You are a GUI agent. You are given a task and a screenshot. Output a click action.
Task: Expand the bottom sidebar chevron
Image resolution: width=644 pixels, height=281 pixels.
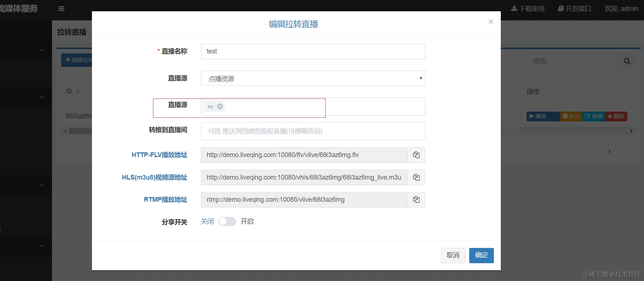click(x=42, y=246)
